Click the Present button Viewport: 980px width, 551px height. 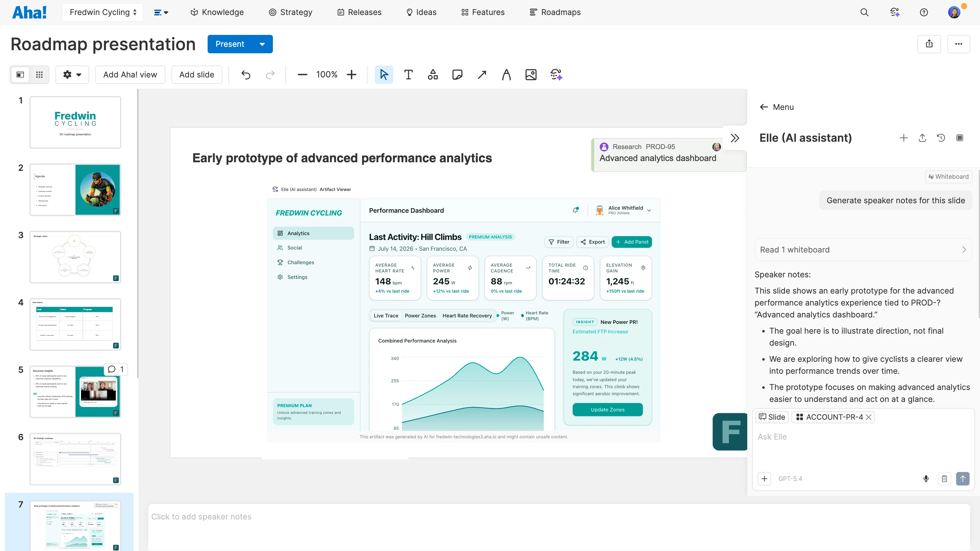230,44
